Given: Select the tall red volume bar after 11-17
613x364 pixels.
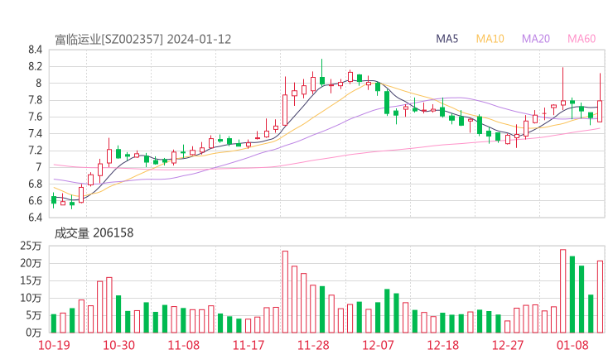Looking at the screenshot, I should [285, 292].
